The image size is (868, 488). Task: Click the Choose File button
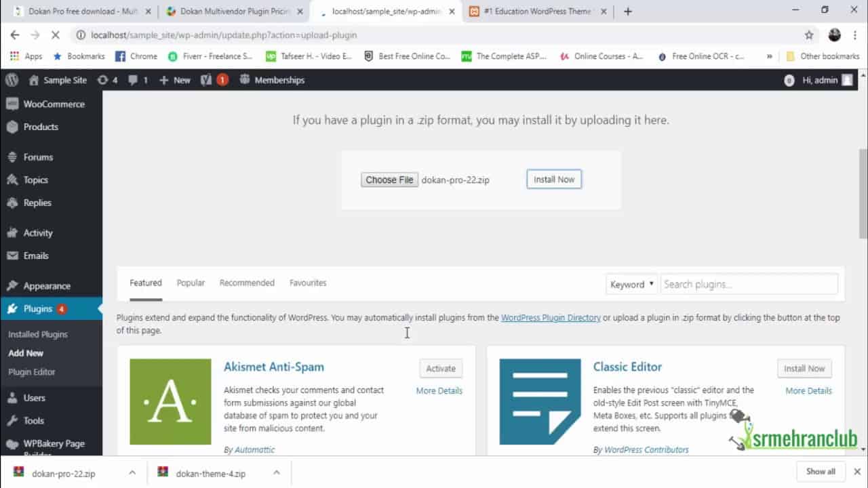[x=389, y=180]
